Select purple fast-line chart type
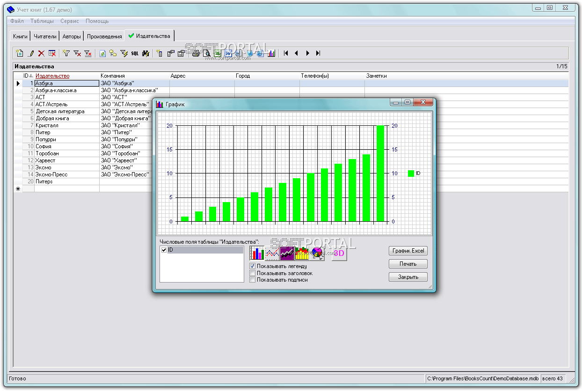The image size is (582, 392). tap(287, 253)
